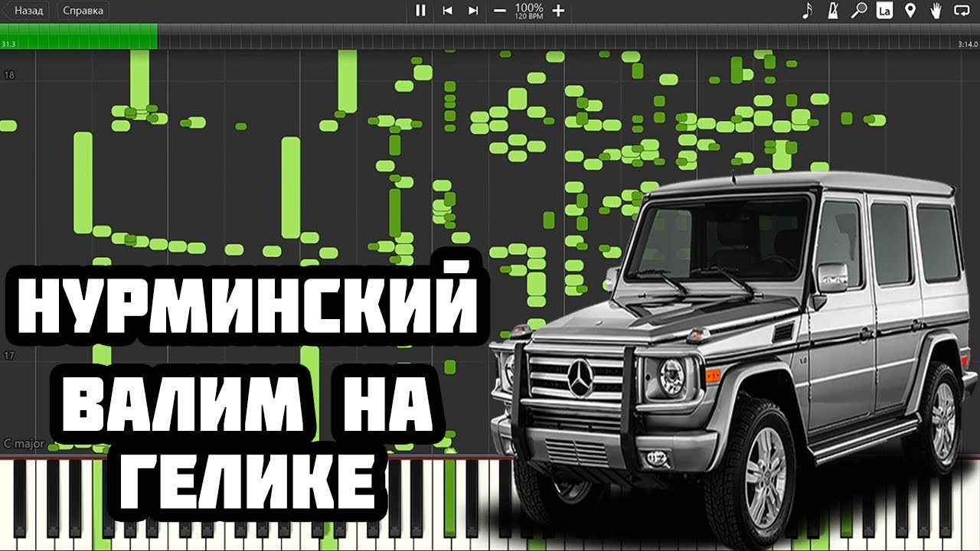Click the C major key label
The height and width of the screenshot is (551, 980).
[22, 444]
